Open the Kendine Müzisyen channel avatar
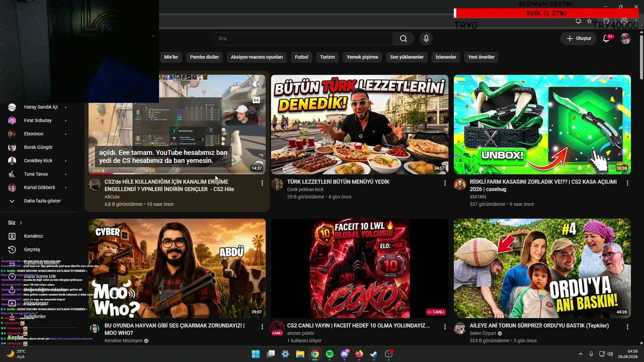644x362 pixels. [x=95, y=328]
